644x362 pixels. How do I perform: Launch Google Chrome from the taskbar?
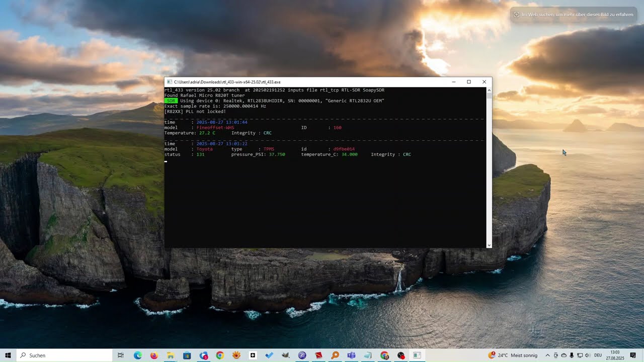pos(220,355)
